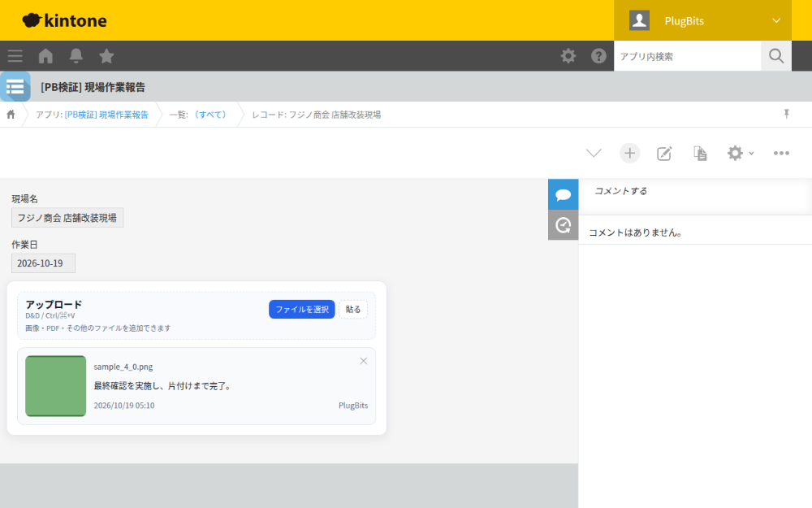
Task: Open the notifications bell
Action: click(76, 56)
